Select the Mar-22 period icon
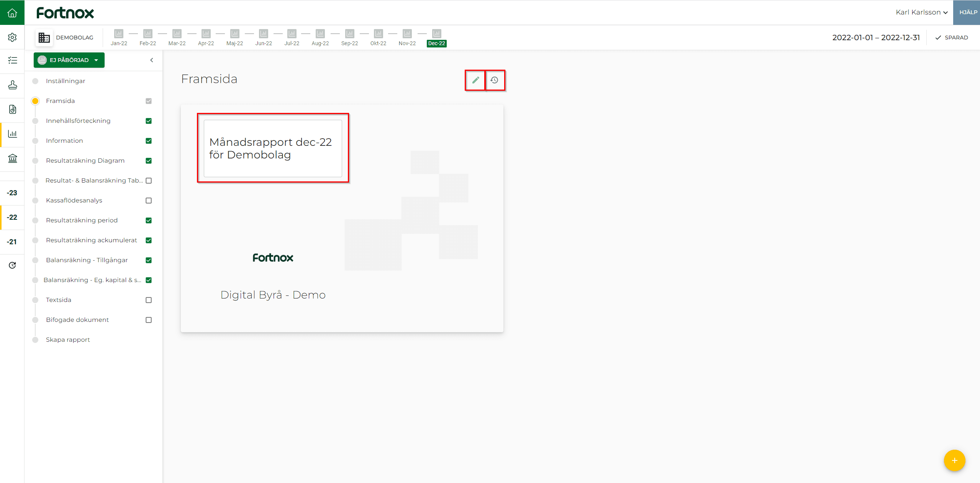 pos(177,34)
